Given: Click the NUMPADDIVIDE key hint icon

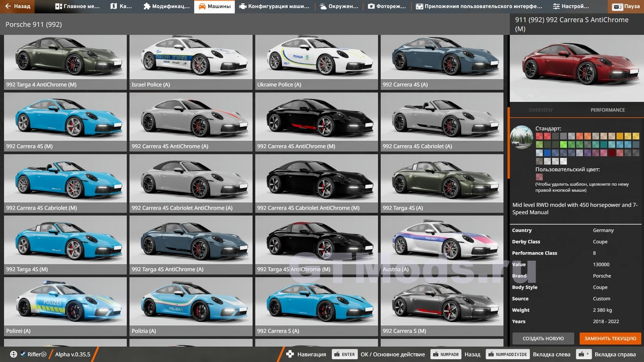Looking at the screenshot, I should (508, 354).
